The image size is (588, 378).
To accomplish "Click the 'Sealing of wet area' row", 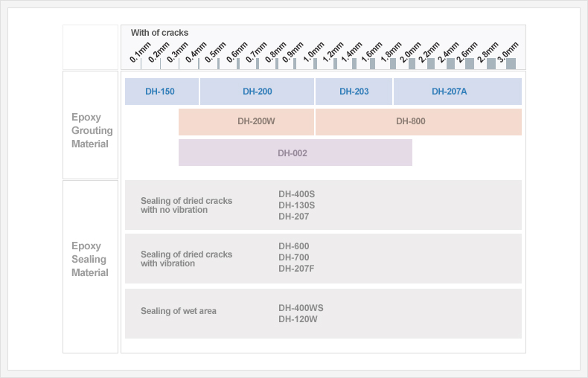I will coord(179,311).
